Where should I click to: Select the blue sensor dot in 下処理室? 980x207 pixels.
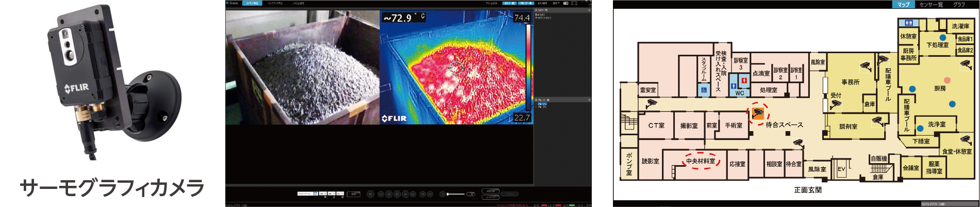click(x=942, y=38)
